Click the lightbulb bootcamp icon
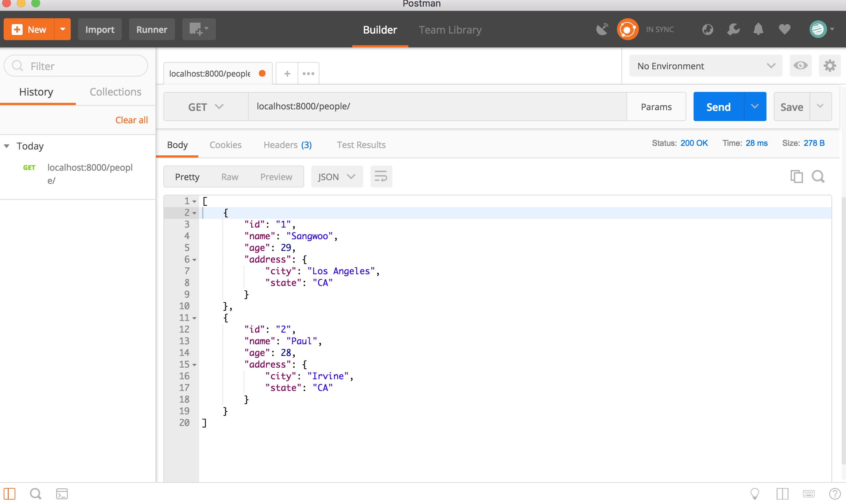Screen dimensions: 846x504 tap(754, 494)
